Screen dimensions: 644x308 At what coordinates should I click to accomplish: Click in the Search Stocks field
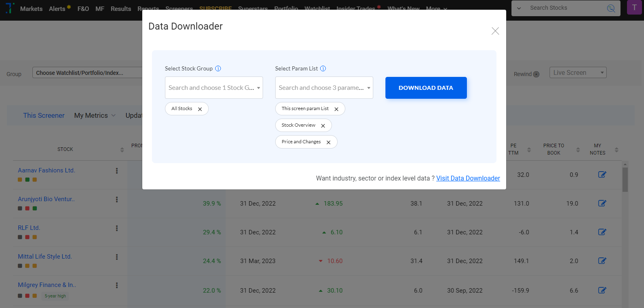pos(565,8)
